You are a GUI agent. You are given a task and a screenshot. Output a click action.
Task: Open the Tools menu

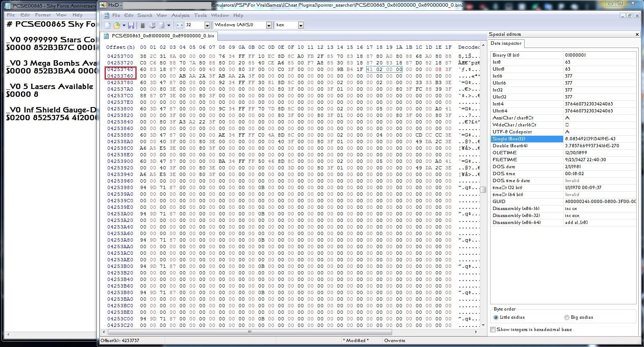(200, 16)
